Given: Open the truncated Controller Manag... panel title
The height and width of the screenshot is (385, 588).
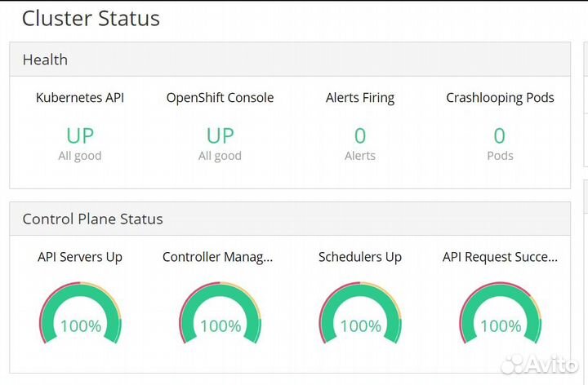Looking at the screenshot, I should point(217,257).
